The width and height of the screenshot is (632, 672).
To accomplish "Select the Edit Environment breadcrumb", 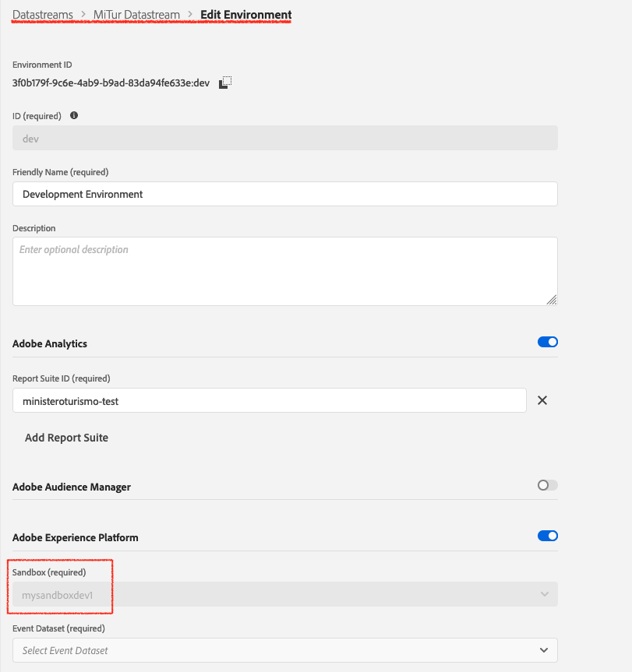I will [x=245, y=14].
